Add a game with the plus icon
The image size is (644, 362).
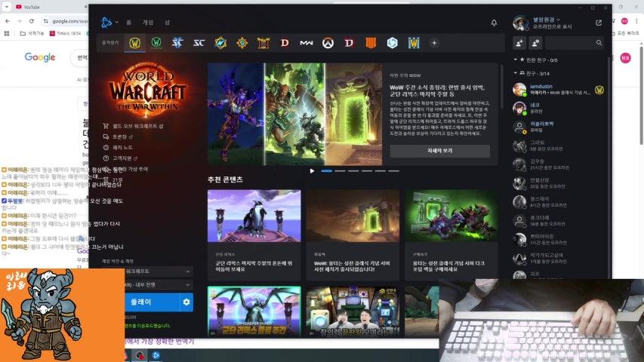click(x=434, y=43)
